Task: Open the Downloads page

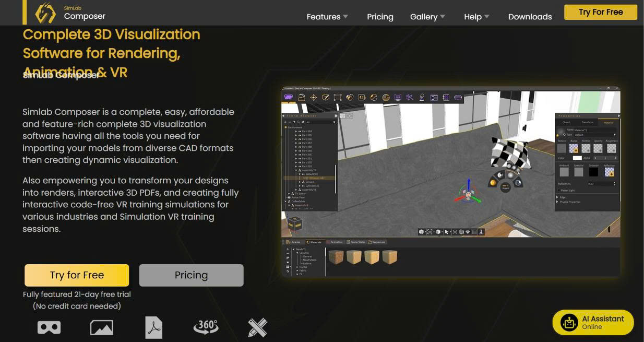Action: tap(530, 17)
